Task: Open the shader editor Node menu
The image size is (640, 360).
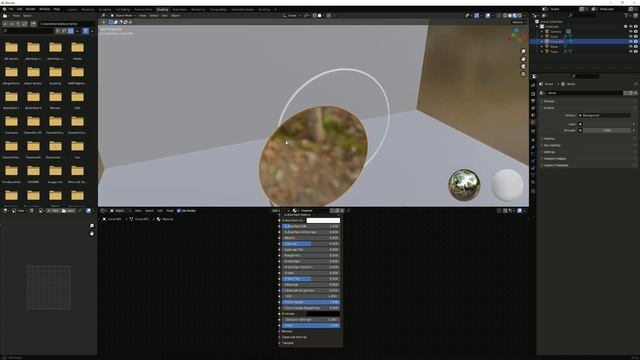Action: [x=169, y=211]
